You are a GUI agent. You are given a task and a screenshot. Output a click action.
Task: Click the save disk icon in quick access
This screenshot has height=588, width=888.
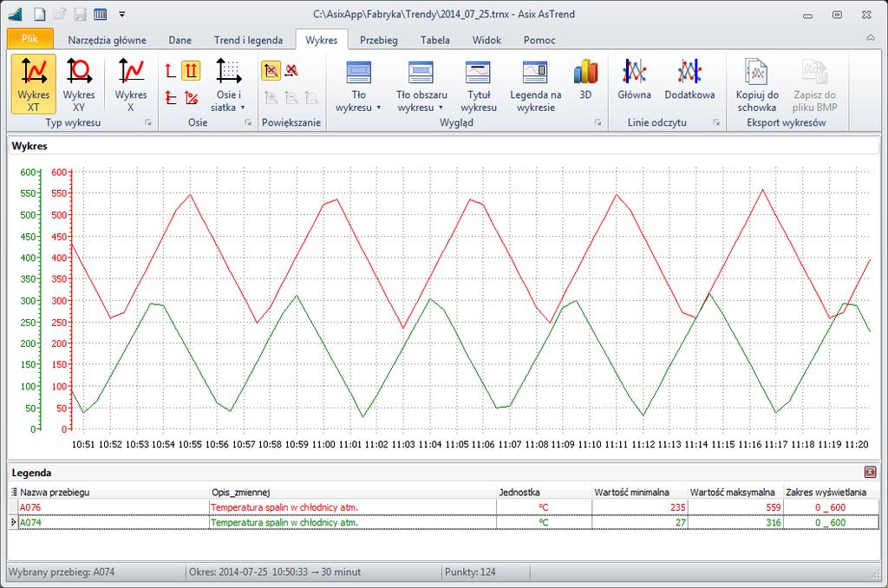[80, 14]
